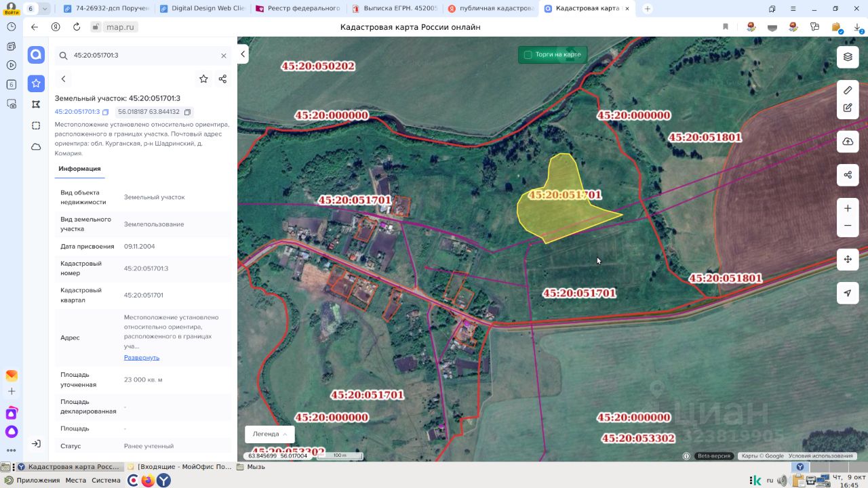Image resolution: width=868 pixels, height=488 pixels.
Task: Collapse the info side panel with arrow
Action: [243, 54]
